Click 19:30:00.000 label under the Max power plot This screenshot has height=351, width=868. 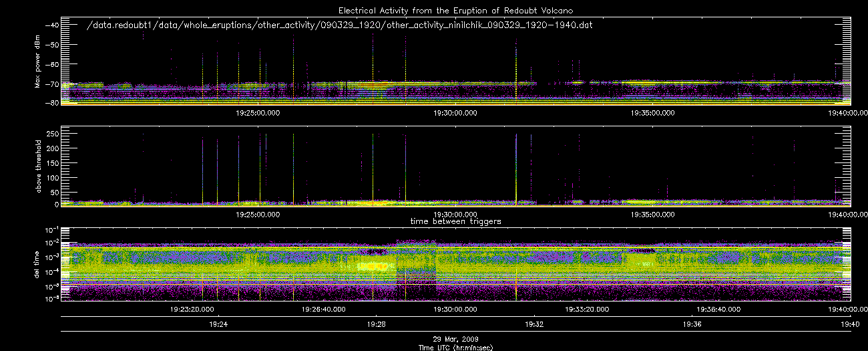[x=455, y=113]
